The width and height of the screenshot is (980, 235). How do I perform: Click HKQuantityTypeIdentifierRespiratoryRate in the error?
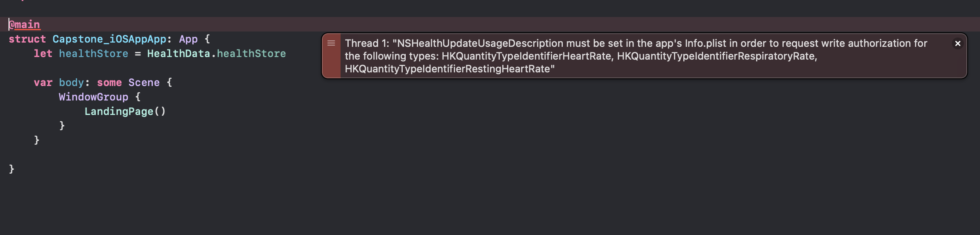tap(716, 56)
